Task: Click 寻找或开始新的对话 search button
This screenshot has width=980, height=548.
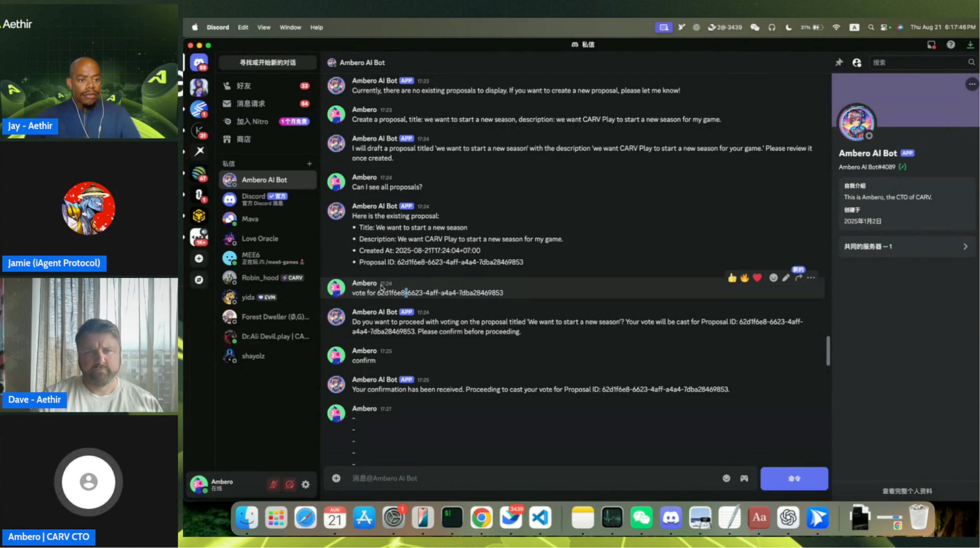Action: [267, 63]
